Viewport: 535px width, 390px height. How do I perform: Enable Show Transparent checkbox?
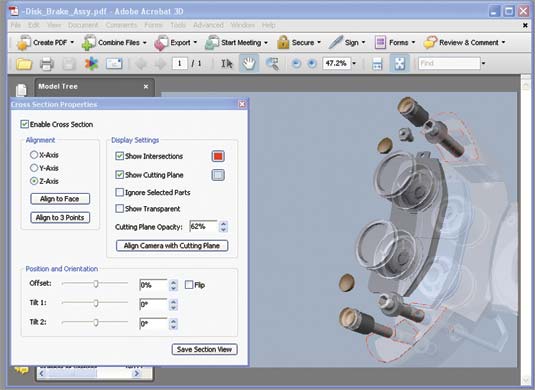click(x=119, y=208)
